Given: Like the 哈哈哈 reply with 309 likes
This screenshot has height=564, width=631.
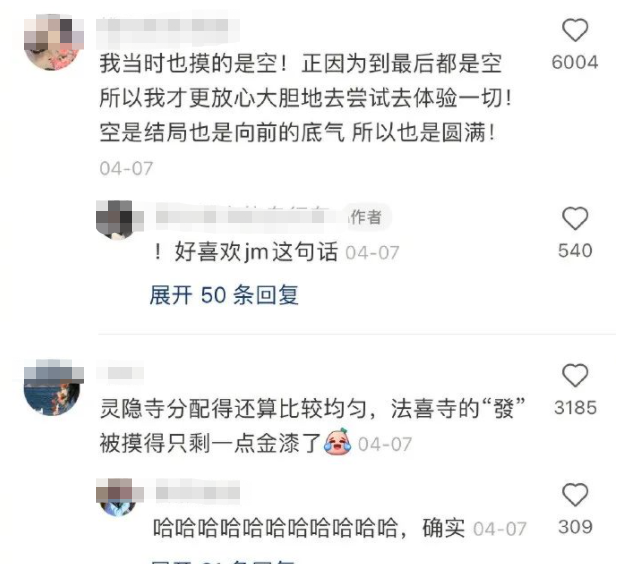Looking at the screenshot, I should click(575, 494).
